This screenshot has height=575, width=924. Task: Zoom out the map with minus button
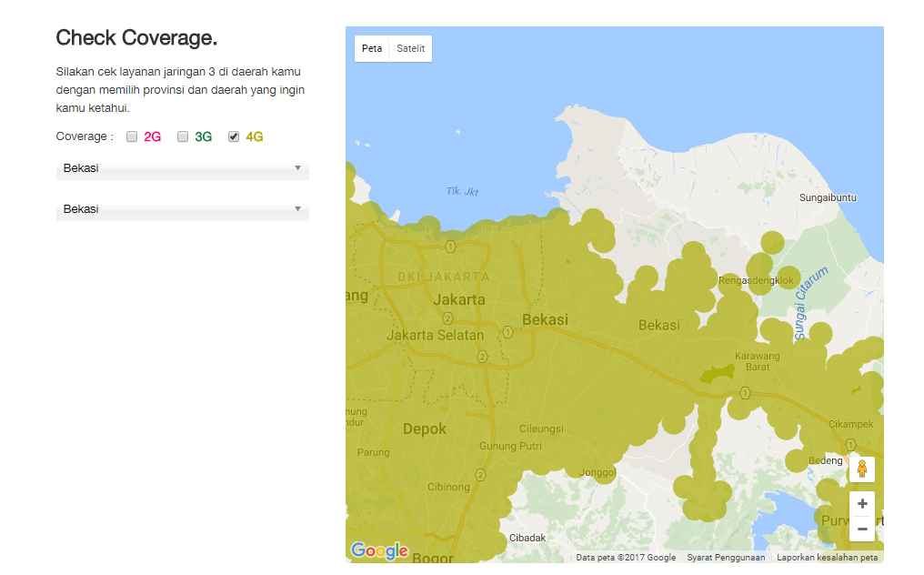861,529
